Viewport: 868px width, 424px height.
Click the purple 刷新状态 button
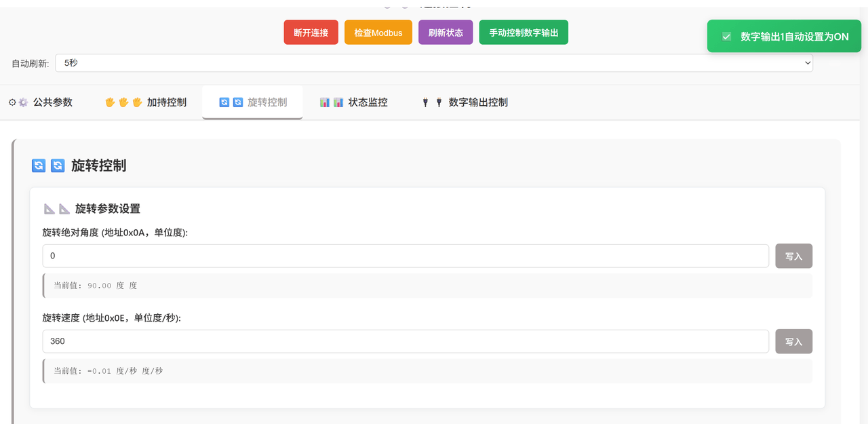click(x=446, y=33)
